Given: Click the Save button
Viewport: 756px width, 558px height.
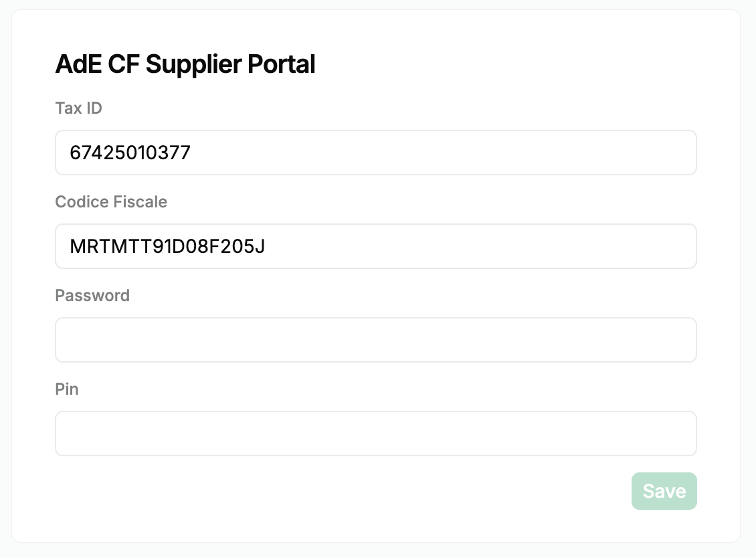Looking at the screenshot, I should tap(664, 491).
